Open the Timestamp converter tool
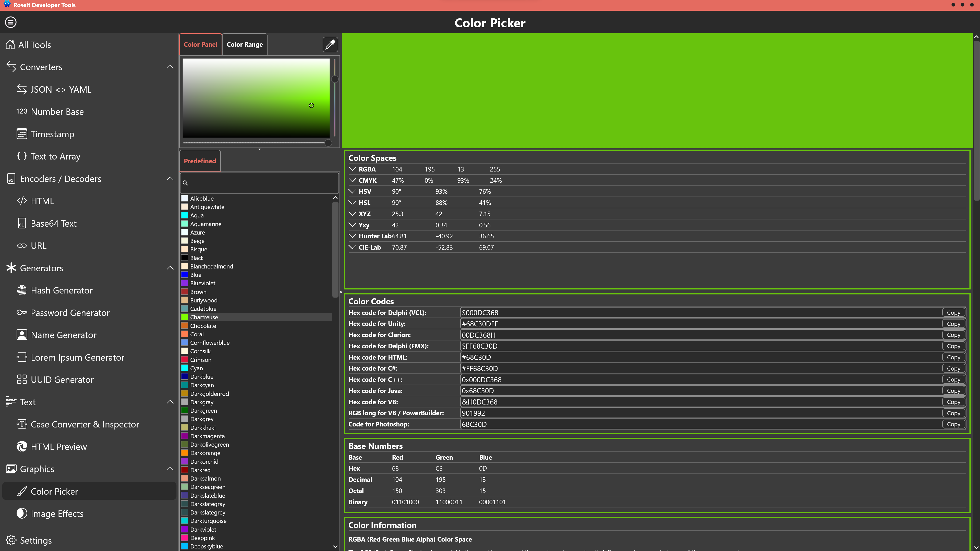 coord(52,134)
